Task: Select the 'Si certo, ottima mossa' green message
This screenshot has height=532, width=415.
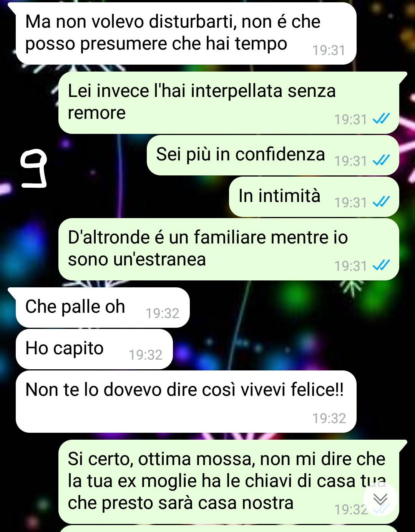Action: (x=229, y=482)
